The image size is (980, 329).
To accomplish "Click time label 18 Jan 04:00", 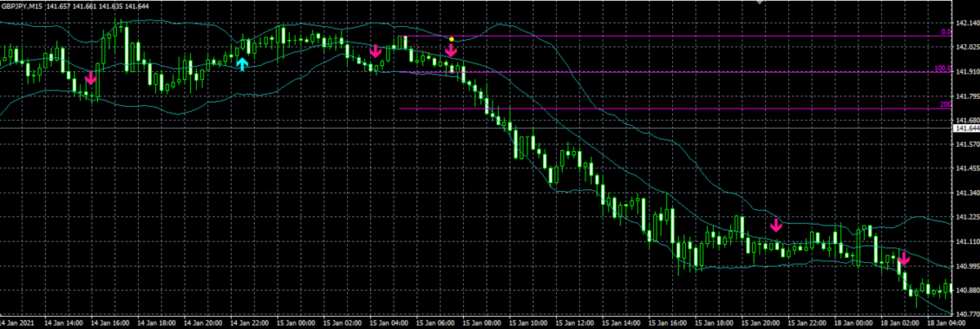I will 947,323.
